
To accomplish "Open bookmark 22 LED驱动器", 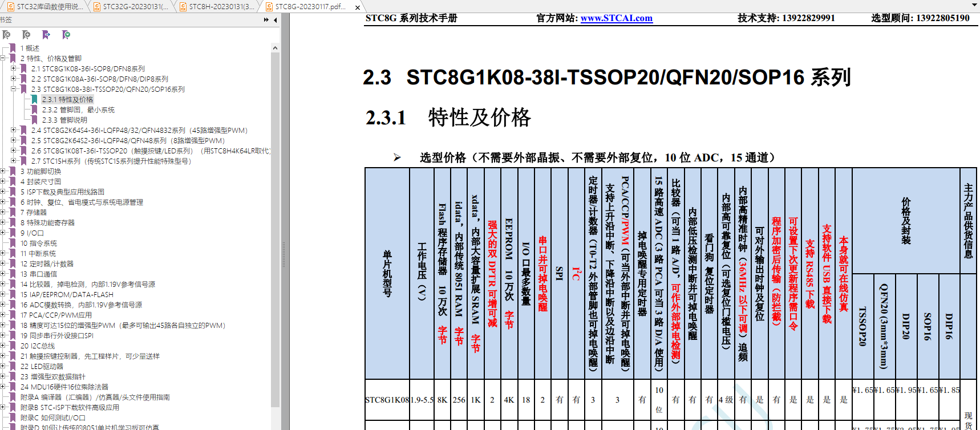I will pos(42,366).
